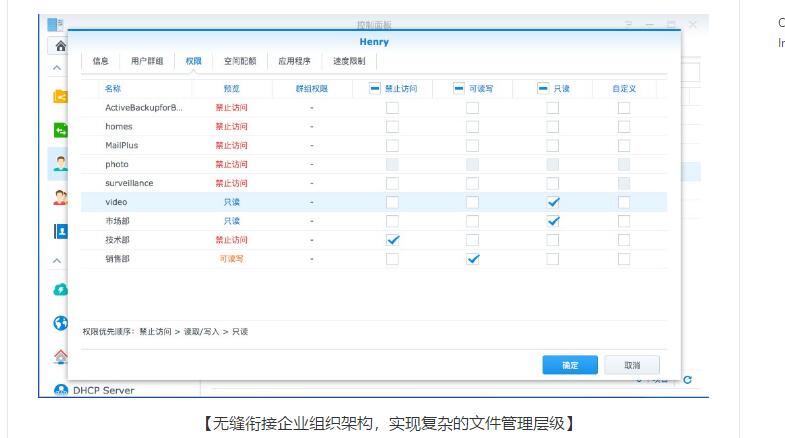Open the Shared Folder sidebar icon
This screenshot has height=438, width=785.
point(60,97)
